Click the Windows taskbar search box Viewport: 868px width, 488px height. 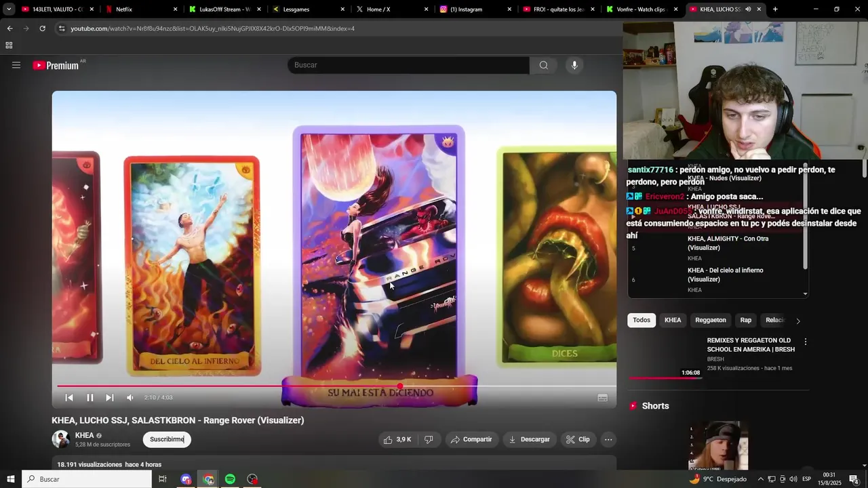pos(87,479)
